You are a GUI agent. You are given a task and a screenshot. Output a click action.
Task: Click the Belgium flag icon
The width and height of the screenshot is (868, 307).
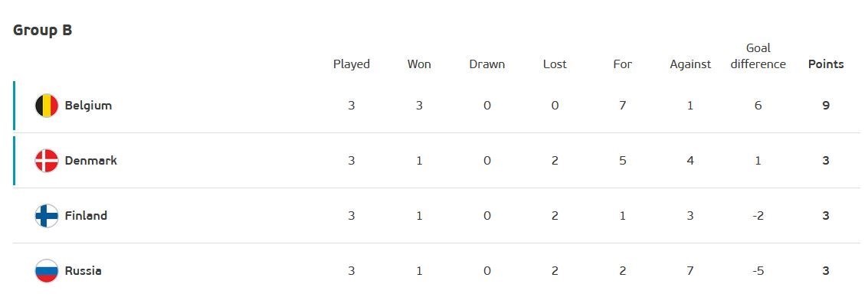pyautogui.click(x=47, y=106)
